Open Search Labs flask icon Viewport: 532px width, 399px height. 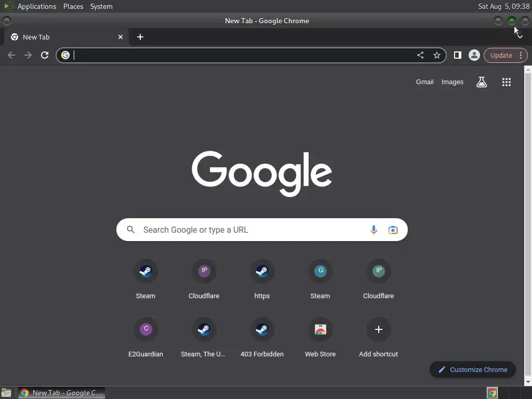point(482,82)
